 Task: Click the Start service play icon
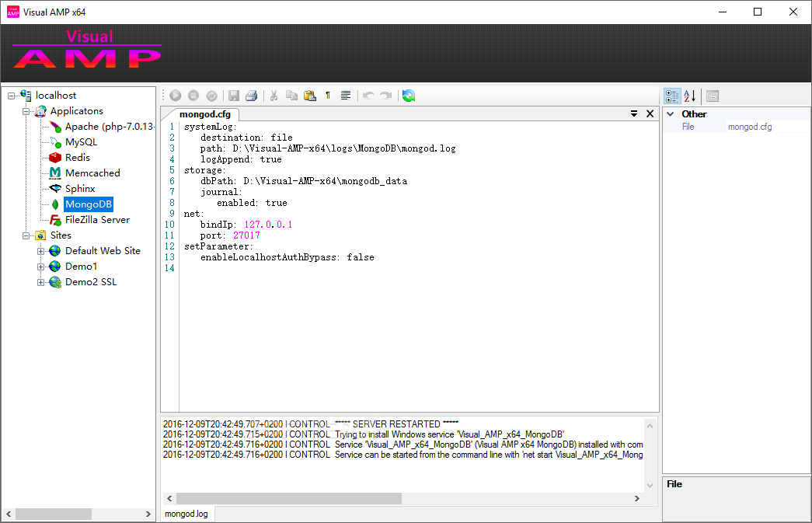tap(176, 96)
